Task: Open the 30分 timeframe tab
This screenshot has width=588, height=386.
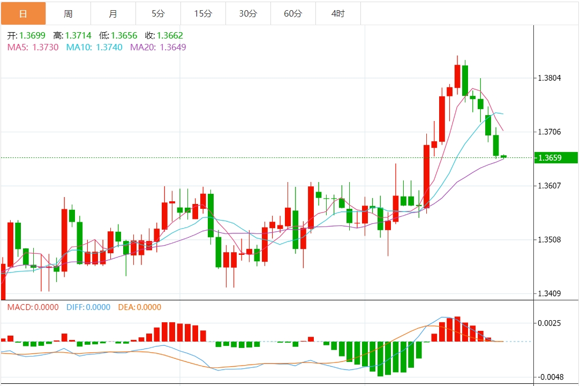Action: 248,13
